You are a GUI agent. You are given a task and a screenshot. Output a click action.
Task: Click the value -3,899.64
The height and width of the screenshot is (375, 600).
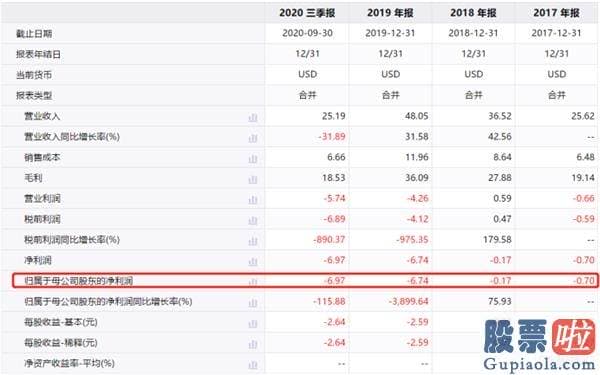coord(409,302)
